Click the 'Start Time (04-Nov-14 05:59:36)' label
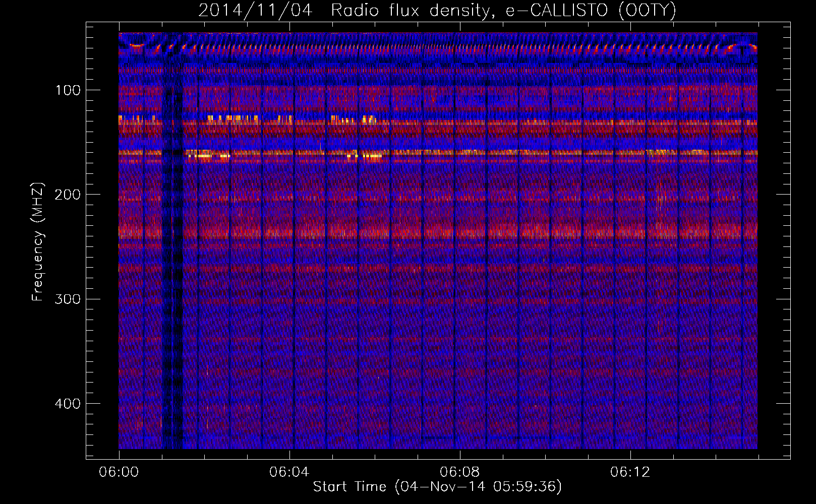This screenshot has width=816, height=504. tap(437, 487)
